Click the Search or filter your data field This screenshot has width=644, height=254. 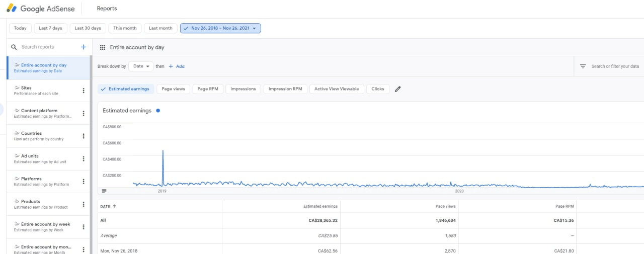(615, 66)
